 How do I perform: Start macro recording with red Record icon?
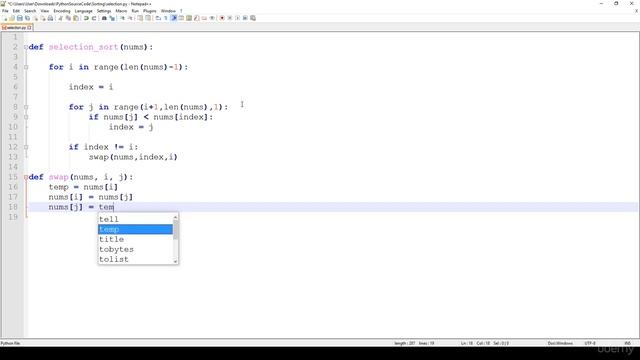pyautogui.click(x=222, y=18)
